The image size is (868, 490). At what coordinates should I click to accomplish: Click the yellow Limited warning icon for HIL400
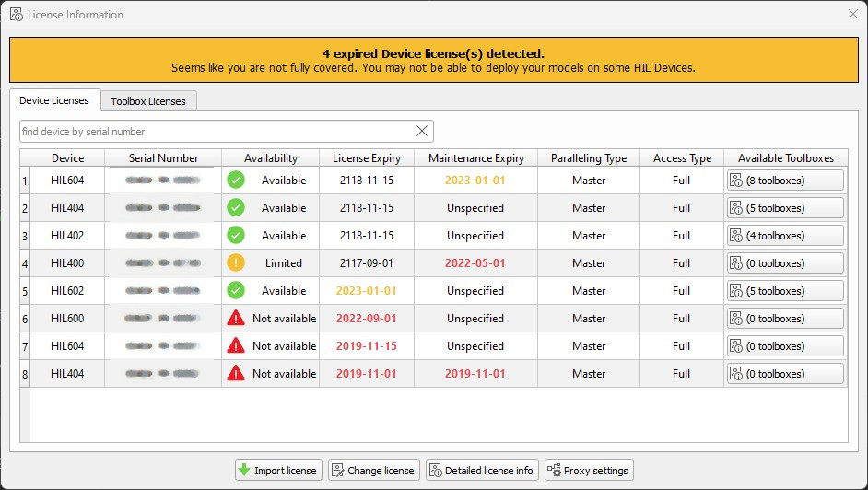236,263
